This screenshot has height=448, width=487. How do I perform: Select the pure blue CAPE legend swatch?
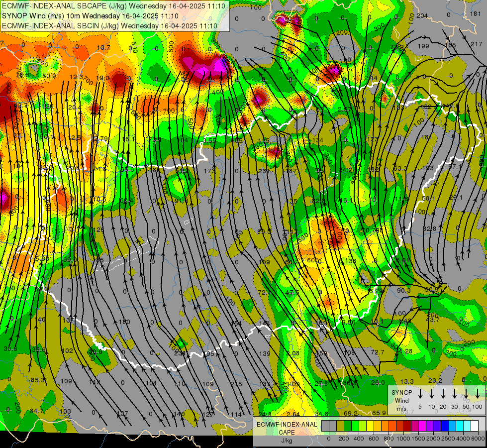(444, 426)
